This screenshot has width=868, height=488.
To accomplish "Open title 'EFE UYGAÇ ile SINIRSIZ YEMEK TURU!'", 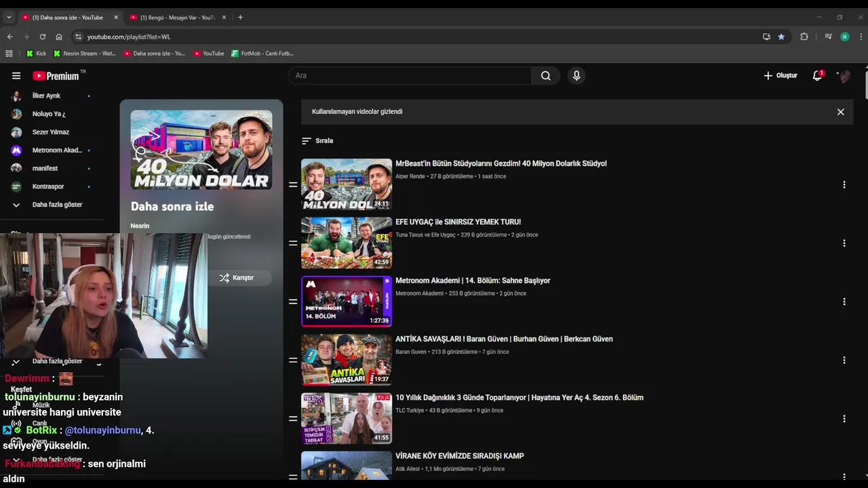I will point(458,222).
